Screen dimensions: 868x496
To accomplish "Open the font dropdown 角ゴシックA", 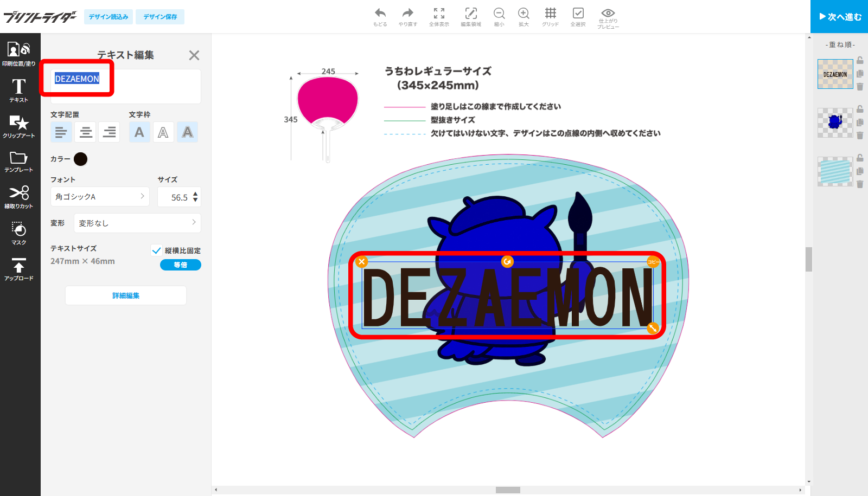I will point(100,196).
